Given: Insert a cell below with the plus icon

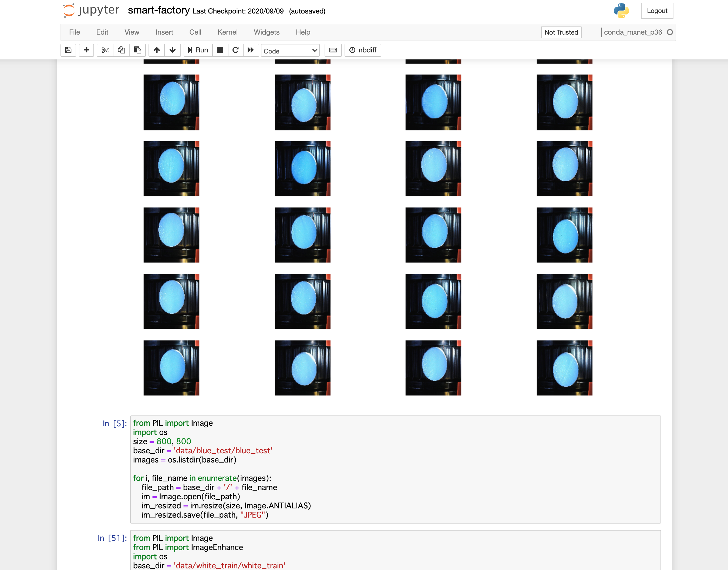Looking at the screenshot, I should click(x=86, y=50).
